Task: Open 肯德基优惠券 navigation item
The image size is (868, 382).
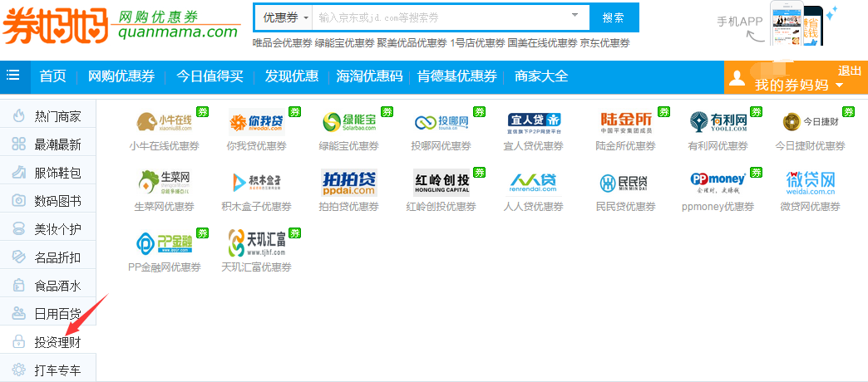Action: click(x=457, y=76)
